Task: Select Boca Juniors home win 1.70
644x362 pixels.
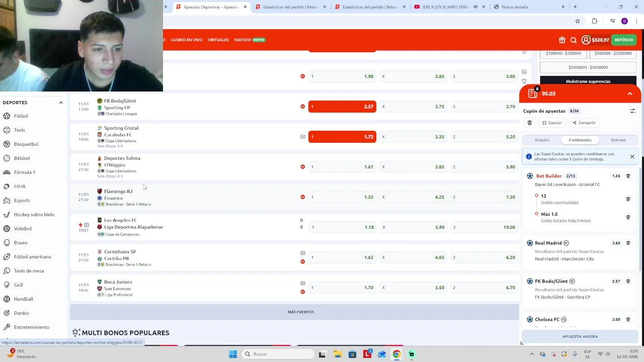Action: [x=342, y=288]
